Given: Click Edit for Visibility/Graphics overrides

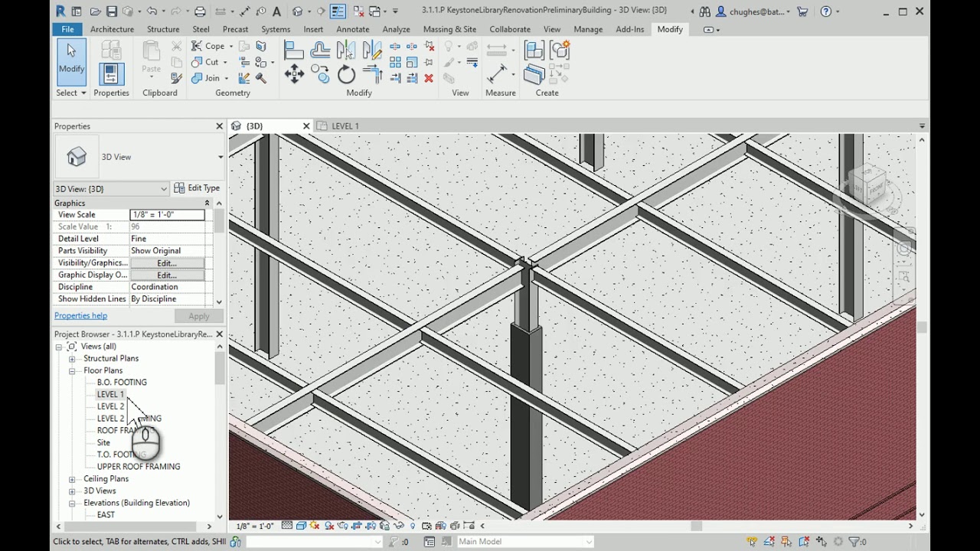Looking at the screenshot, I should [x=167, y=263].
